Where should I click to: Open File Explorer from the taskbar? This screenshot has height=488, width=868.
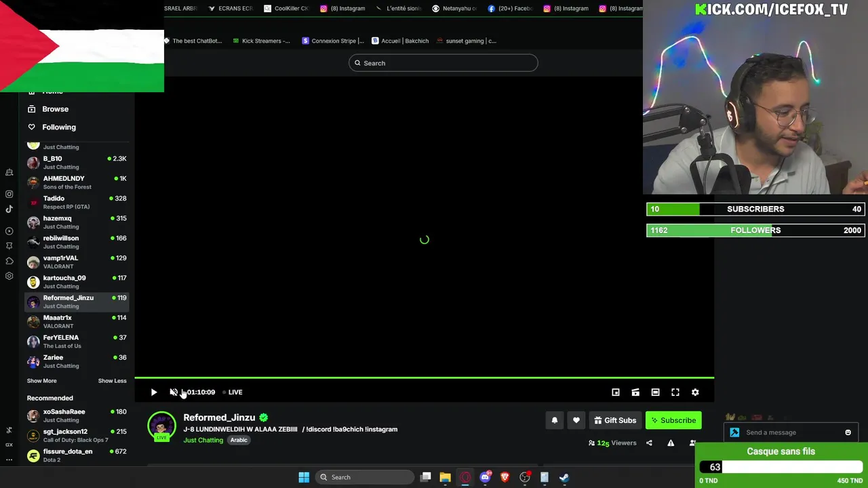coord(446,477)
